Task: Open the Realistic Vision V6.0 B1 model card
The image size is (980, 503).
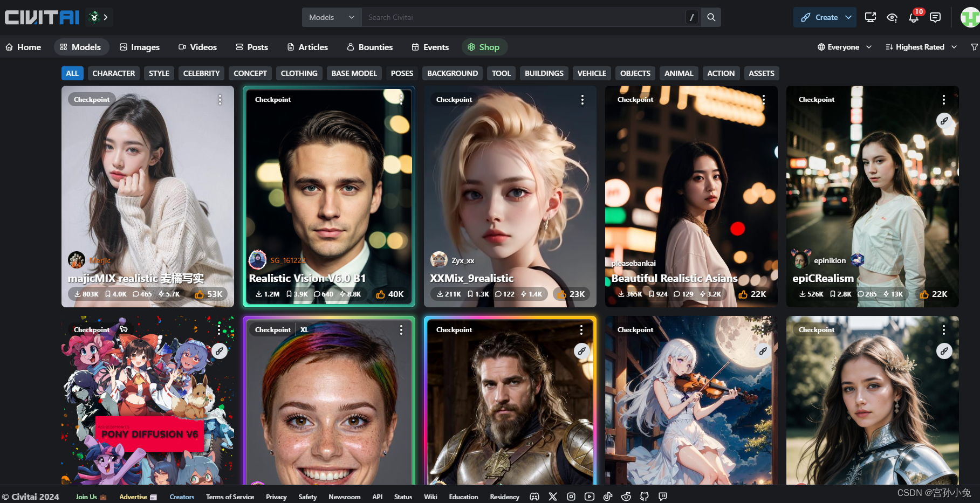Action: pyautogui.click(x=329, y=196)
